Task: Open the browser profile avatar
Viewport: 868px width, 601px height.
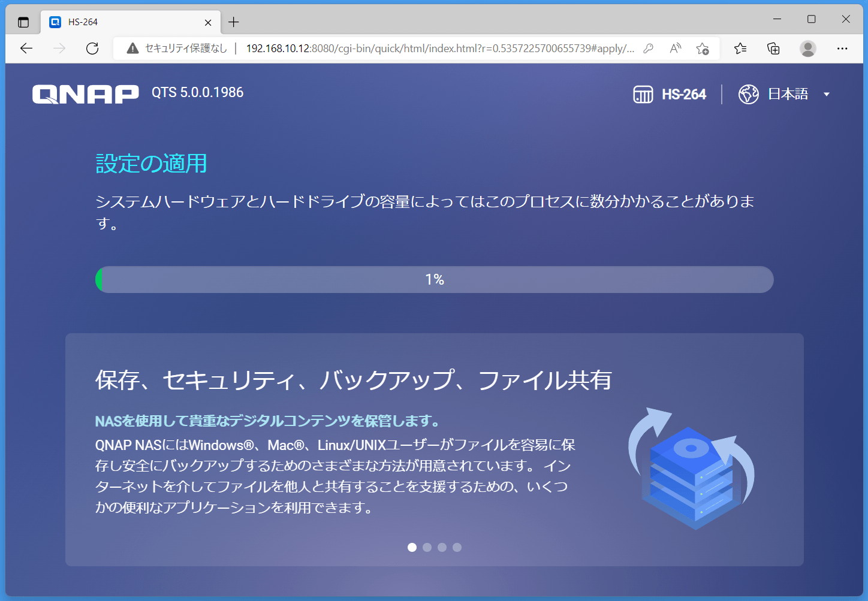Action: [808, 49]
